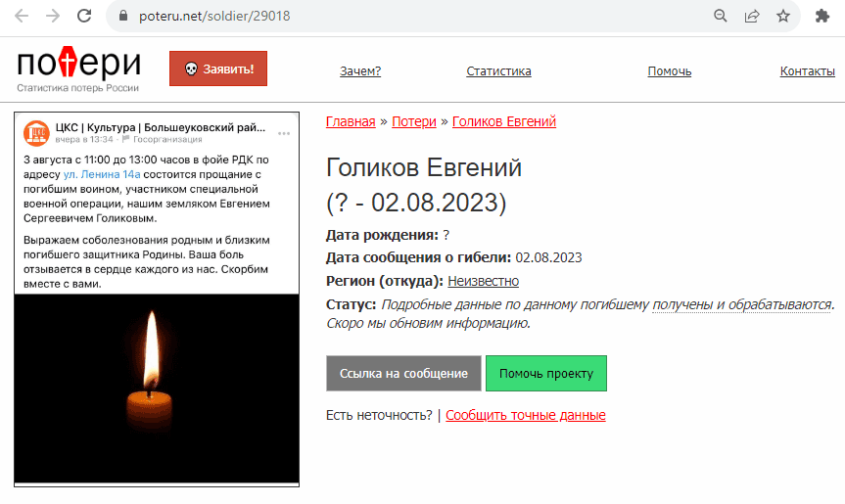The image size is (845, 504).
Task: Click the red Заявить! button
Action: 218,69
